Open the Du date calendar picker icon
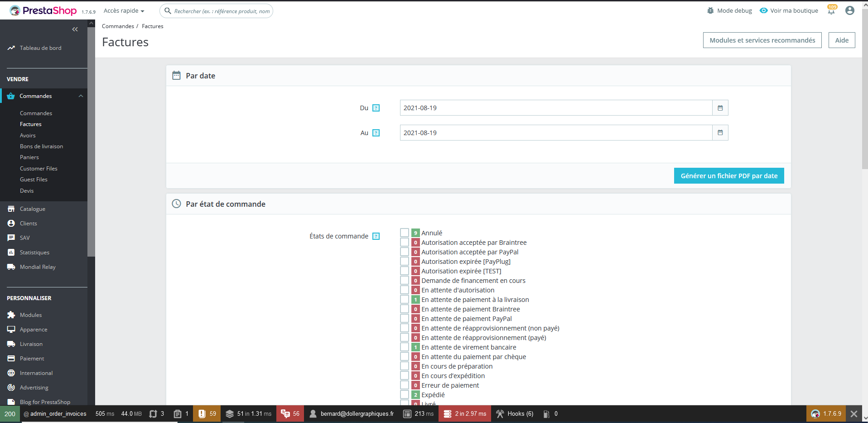Image resolution: width=868 pixels, height=423 pixels. (720, 108)
